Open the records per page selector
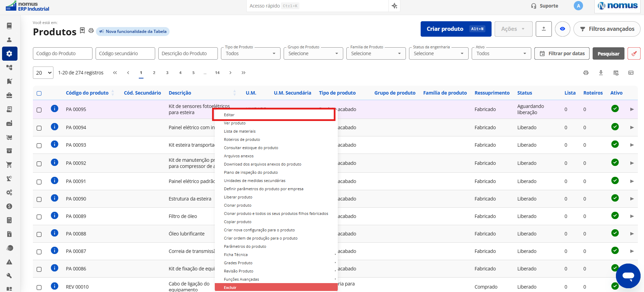The height and width of the screenshot is (292, 644). click(x=43, y=73)
